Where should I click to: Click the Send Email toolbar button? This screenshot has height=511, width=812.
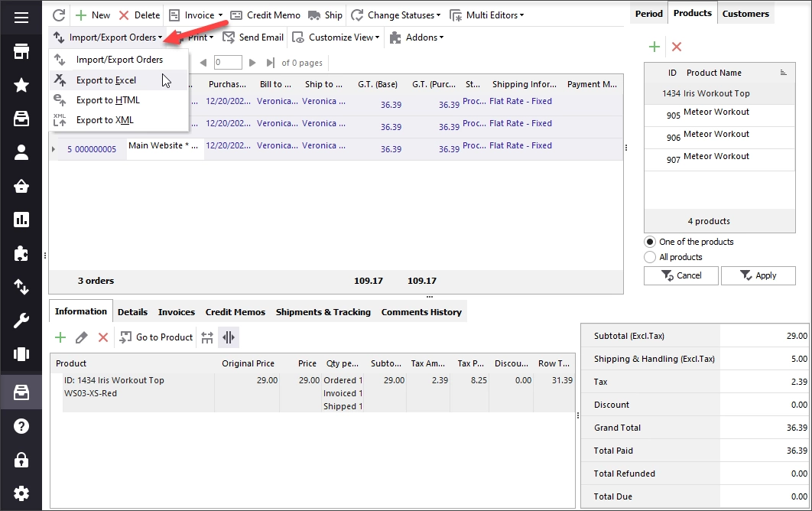click(x=253, y=37)
